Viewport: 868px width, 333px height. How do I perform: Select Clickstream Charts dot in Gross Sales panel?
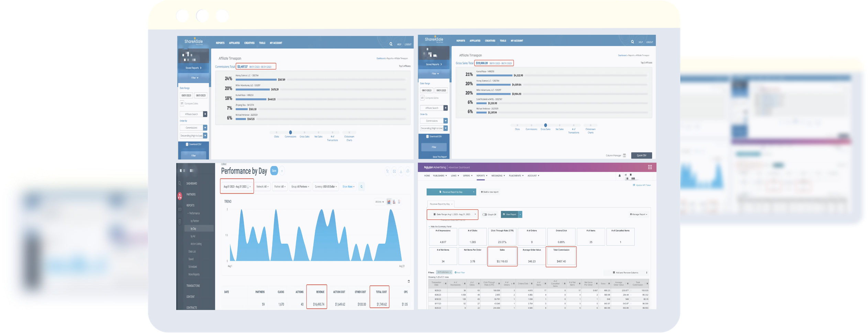pyautogui.click(x=590, y=125)
